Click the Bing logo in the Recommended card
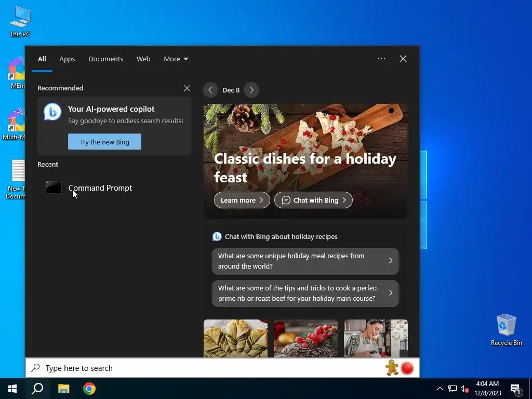This screenshot has height=399, width=532. (x=52, y=112)
